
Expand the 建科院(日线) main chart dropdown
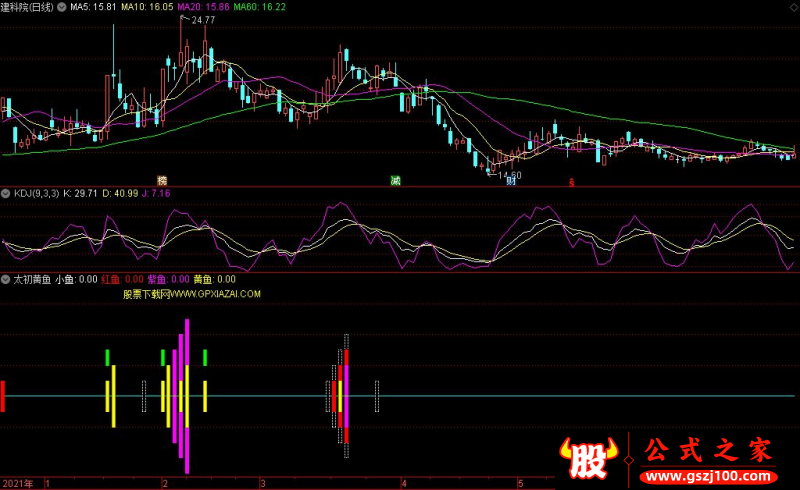[62, 7]
